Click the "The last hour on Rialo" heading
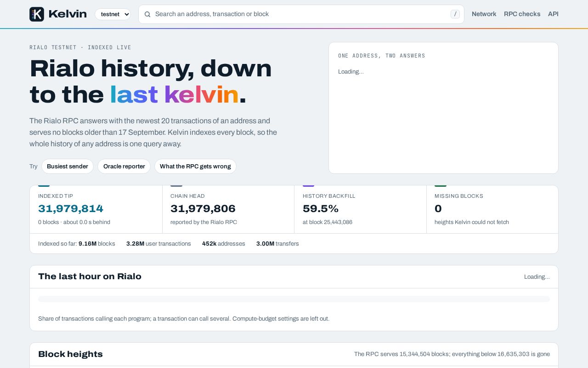 click(x=90, y=276)
